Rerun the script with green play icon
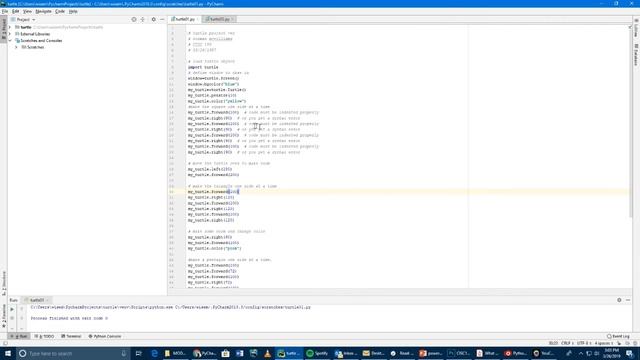Screen dimensions: 640x360 [12, 309]
